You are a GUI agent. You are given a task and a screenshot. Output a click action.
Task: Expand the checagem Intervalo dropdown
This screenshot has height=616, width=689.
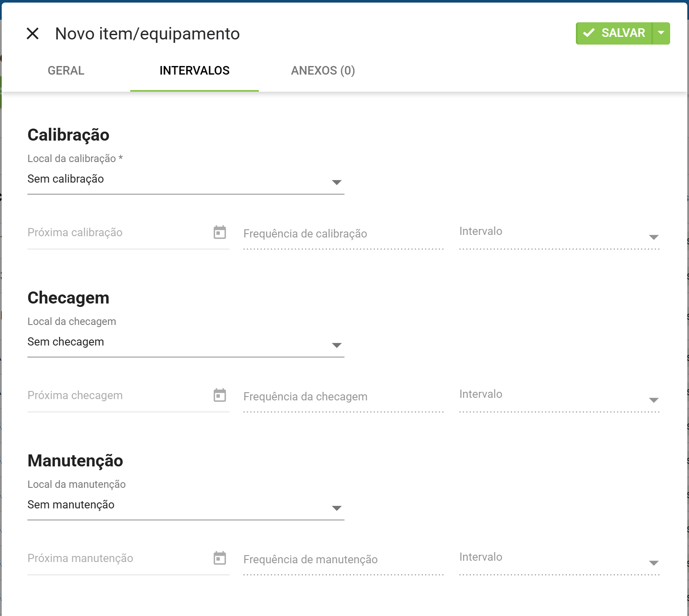coord(559,397)
